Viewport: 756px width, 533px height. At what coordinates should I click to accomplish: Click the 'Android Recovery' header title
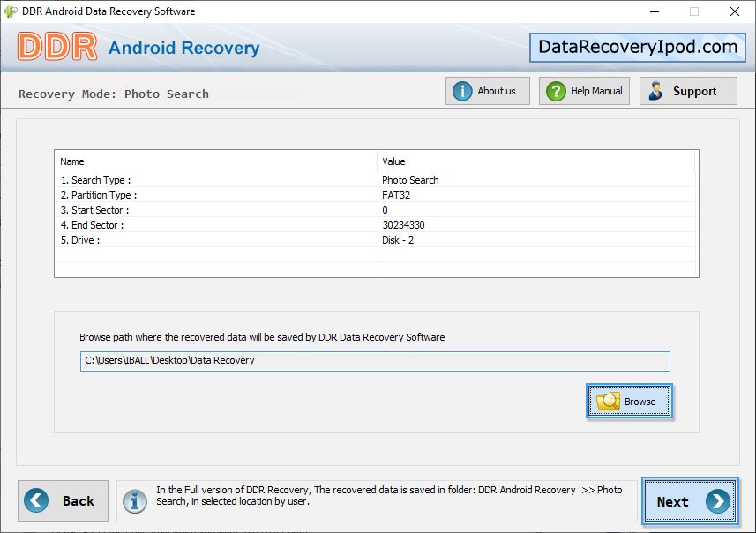184,48
